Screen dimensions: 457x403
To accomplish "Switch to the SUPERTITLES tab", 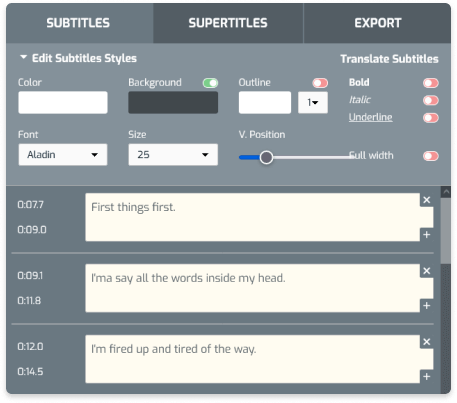I will (228, 23).
